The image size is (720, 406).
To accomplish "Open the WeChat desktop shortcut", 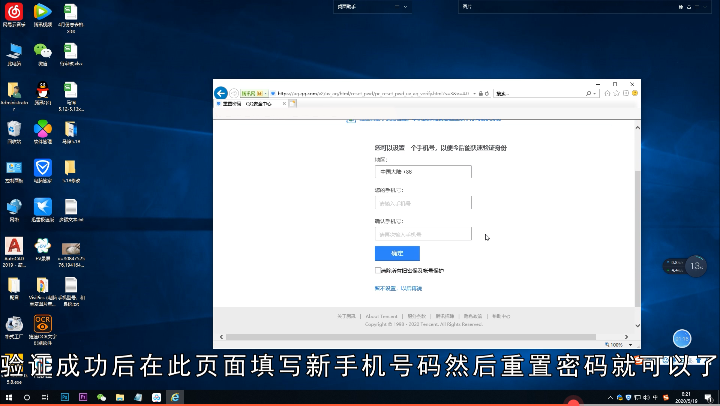I will (42, 51).
